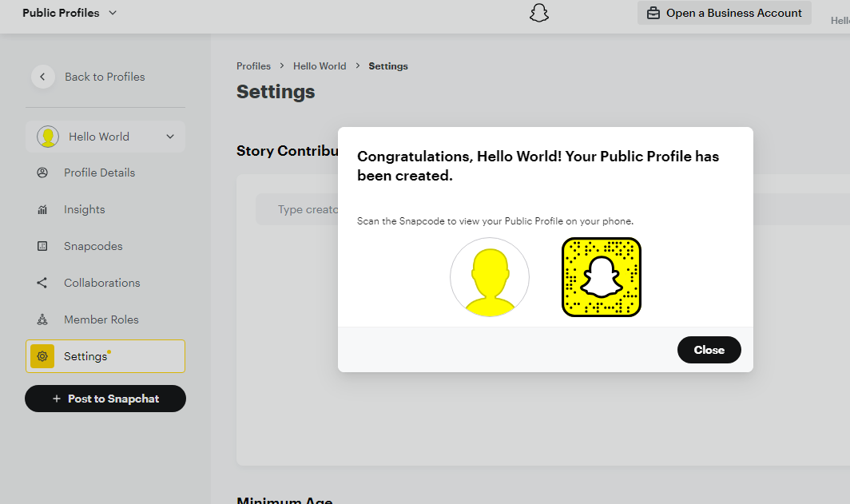Click the Snapchat ghost logo in header
Image resolution: width=850 pixels, height=504 pixels.
pos(539,13)
